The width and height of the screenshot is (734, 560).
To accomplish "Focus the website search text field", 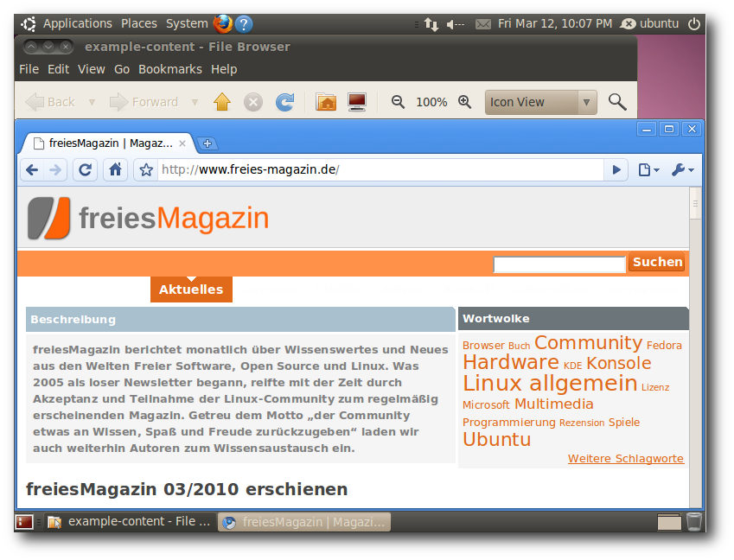I will point(559,264).
